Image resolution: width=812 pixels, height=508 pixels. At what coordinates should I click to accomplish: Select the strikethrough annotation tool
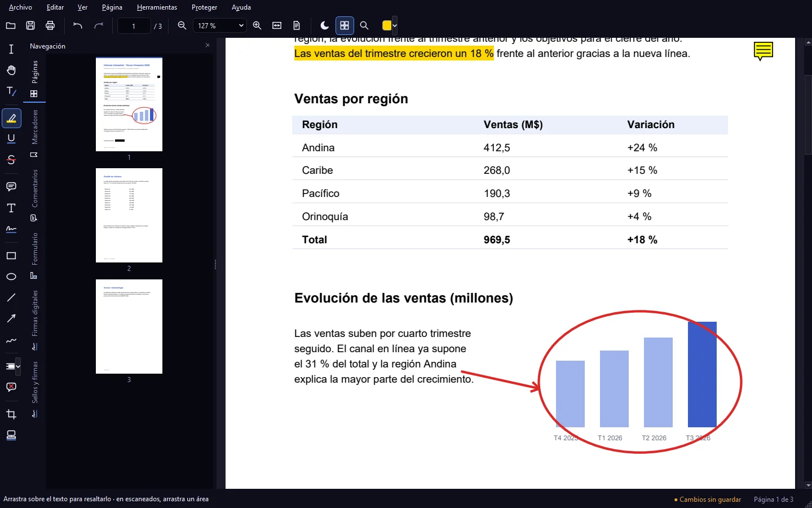pyautogui.click(x=11, y=160)
